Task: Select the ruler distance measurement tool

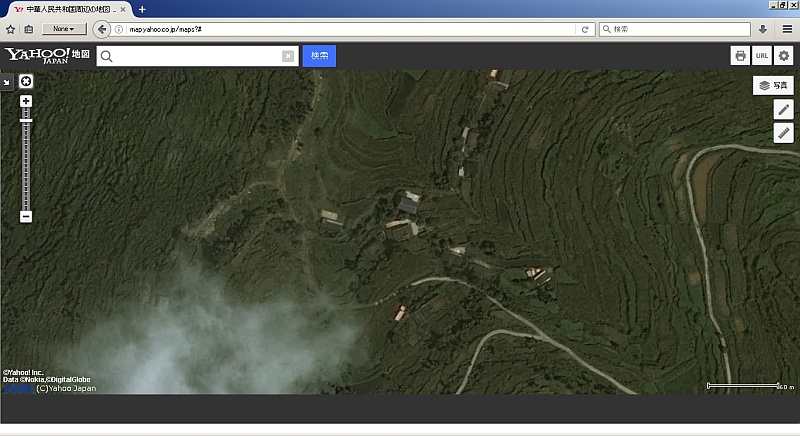Action: click(783, 133)
